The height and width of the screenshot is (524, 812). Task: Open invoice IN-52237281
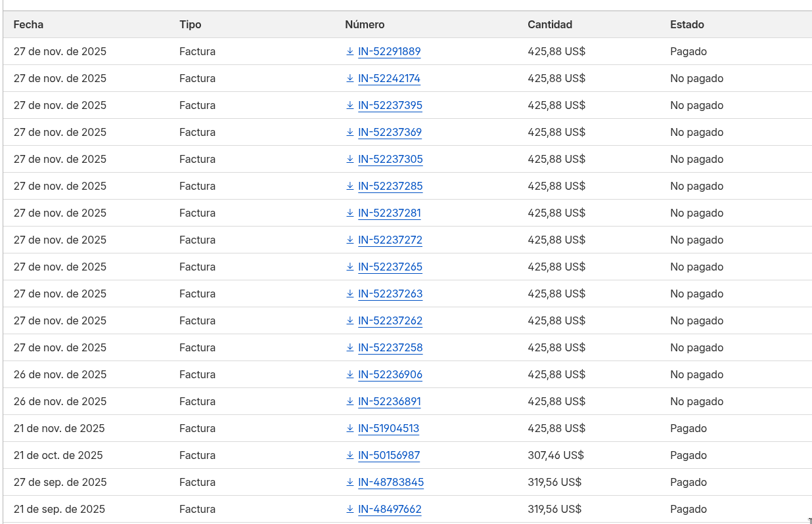pos(390,213)
